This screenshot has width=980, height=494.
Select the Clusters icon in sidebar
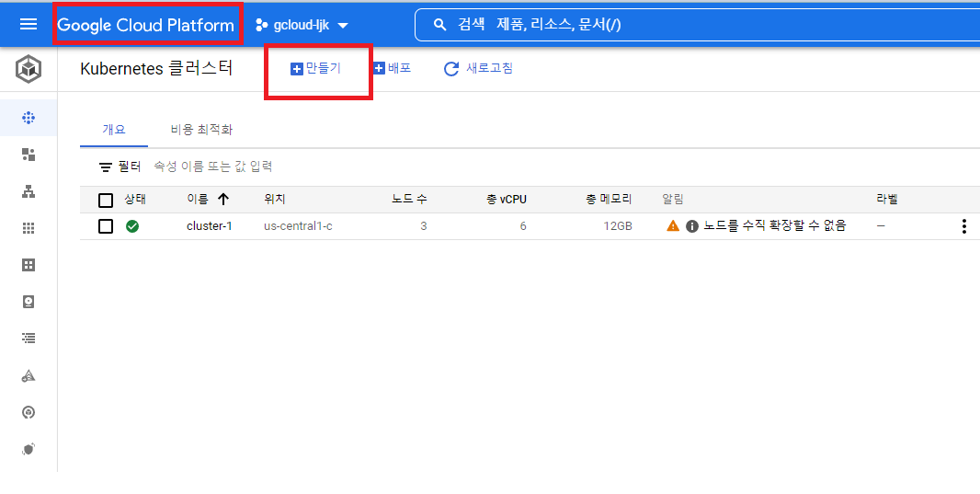click(x=28, y=118)
